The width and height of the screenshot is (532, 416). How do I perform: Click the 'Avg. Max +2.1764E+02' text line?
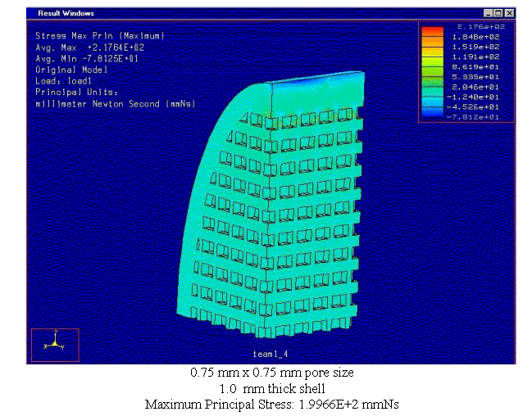(x=89, y=47)
